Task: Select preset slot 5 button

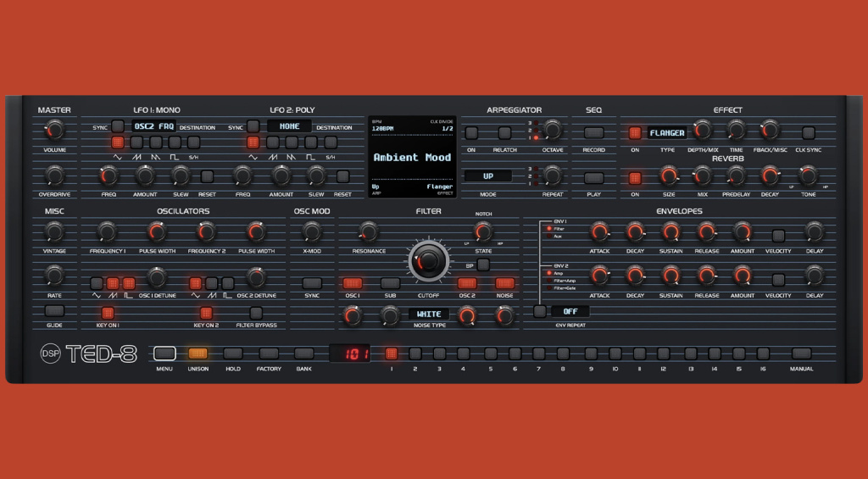Action: (491, 354)
